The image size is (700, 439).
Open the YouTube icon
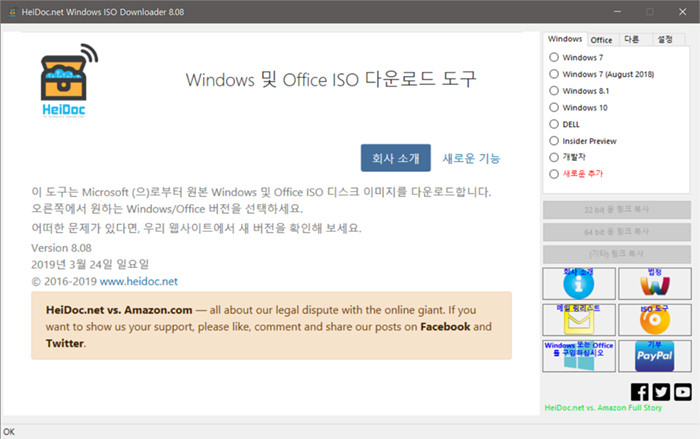[x=683, y=392]
